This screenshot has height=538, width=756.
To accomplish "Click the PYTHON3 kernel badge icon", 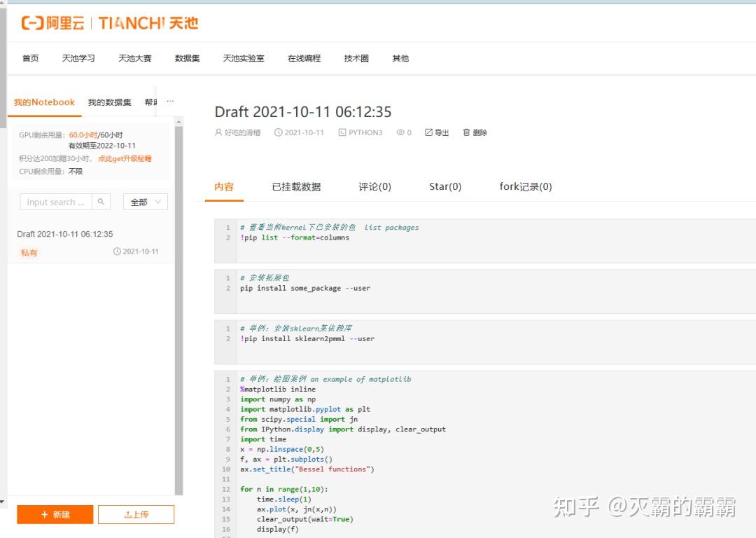I will [342, 132].
